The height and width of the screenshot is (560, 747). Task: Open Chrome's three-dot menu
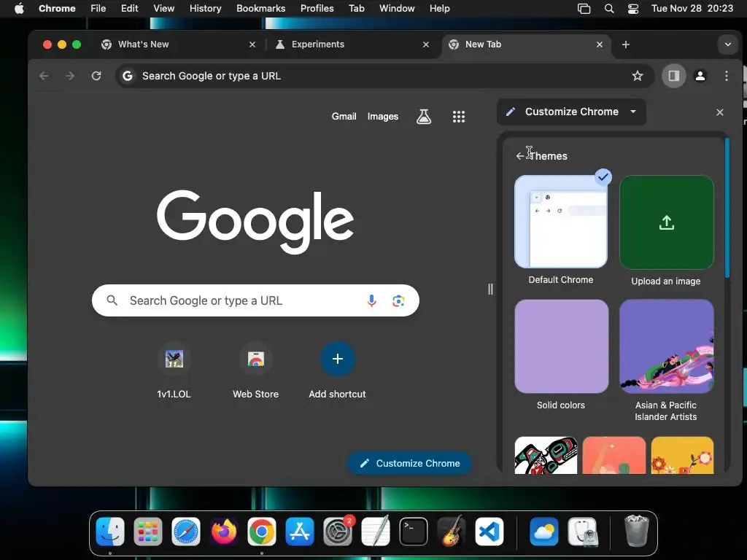pyautogui.click(x=727, y=76)
